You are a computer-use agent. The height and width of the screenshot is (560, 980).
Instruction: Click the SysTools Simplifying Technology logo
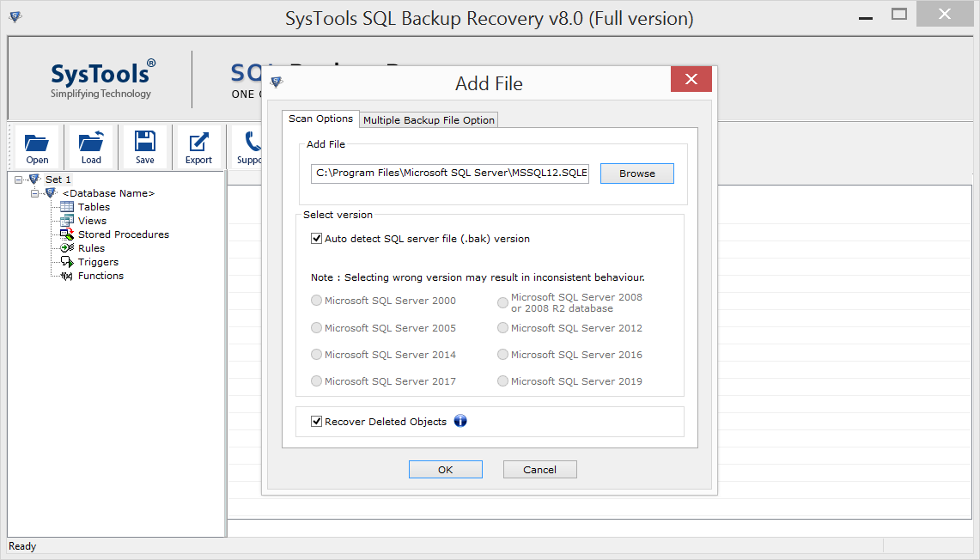102,79
